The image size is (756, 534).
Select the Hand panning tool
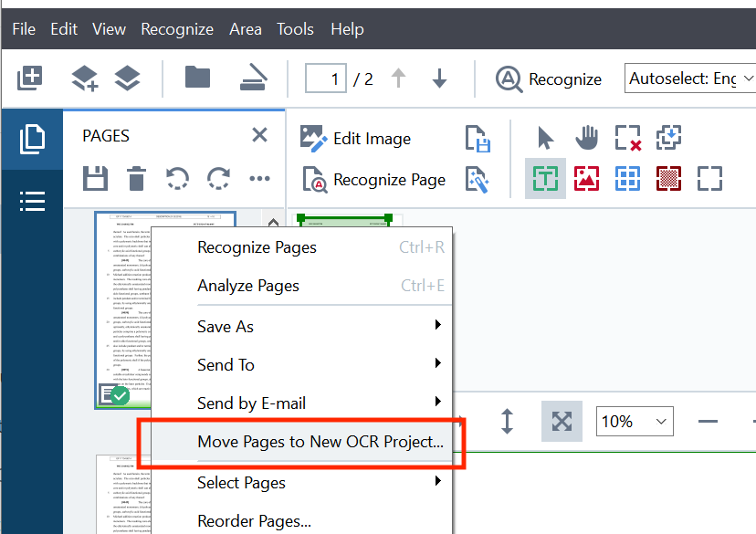coord(587,138)
